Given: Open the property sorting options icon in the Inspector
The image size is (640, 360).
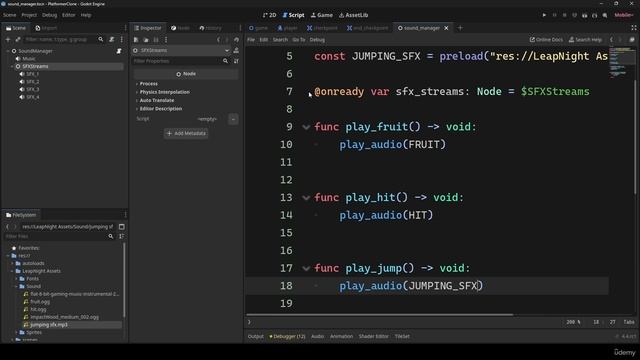Looking at the screenshot, I should click(236, 61).
